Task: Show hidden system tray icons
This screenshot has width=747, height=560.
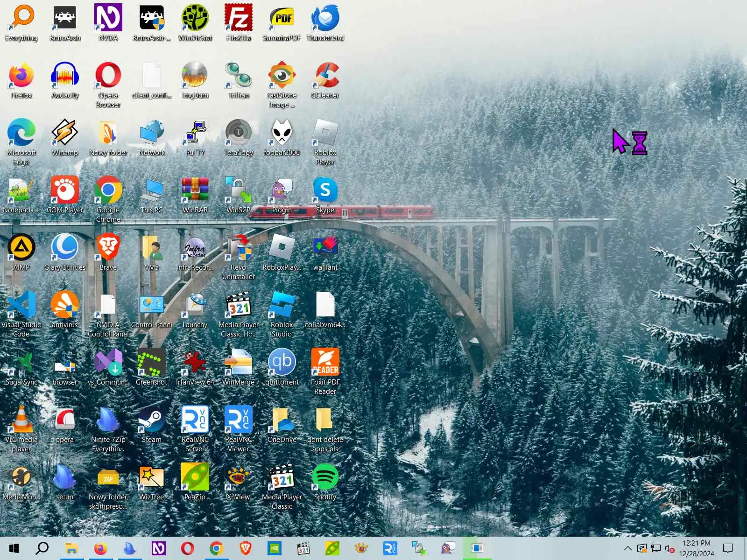Action: click(x=628, y=548)
